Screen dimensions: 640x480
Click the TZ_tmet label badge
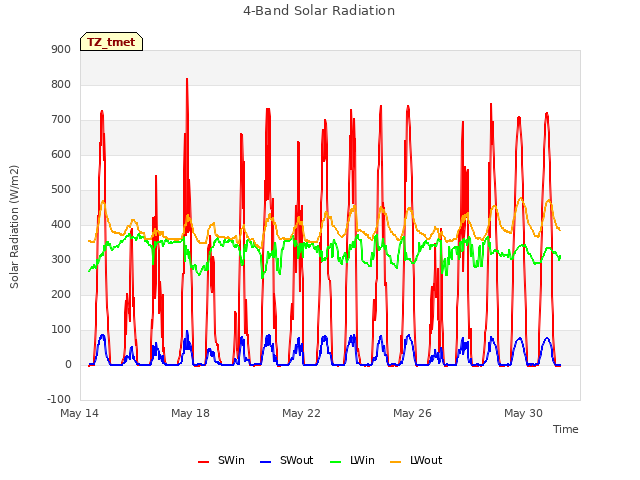click(111, 42)
